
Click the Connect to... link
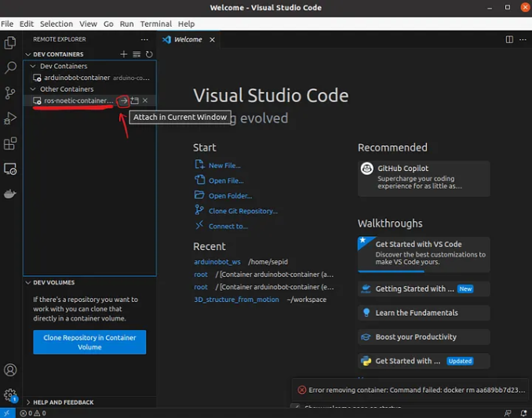coord(228,227)
